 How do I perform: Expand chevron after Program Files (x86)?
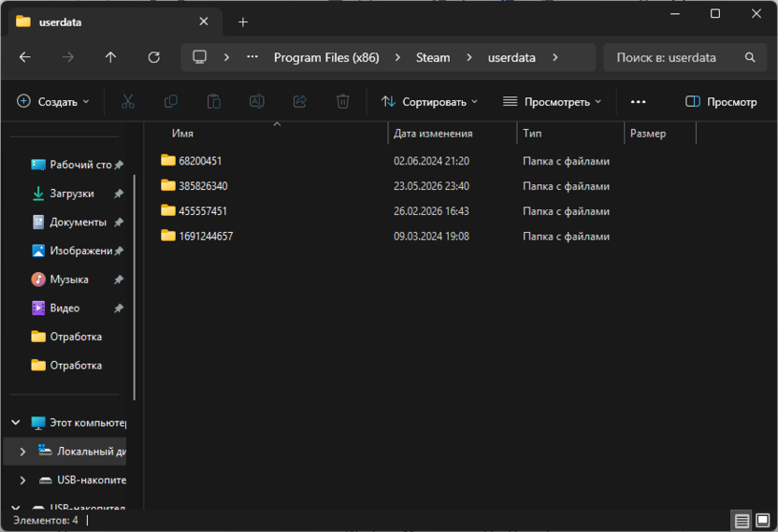[x=397, y=58]
